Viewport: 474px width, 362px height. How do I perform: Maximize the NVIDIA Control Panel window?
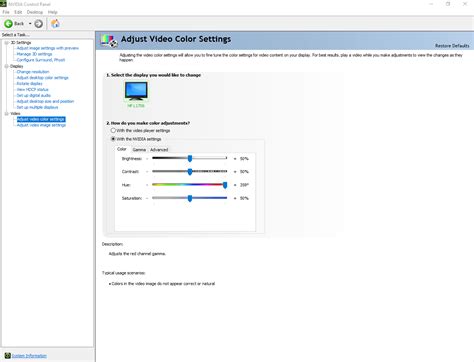(448, 4)
